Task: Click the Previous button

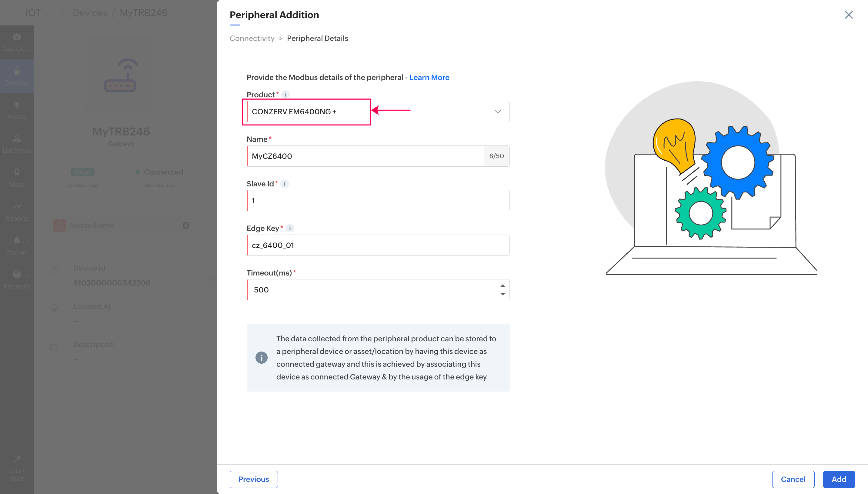Action: 253,479
